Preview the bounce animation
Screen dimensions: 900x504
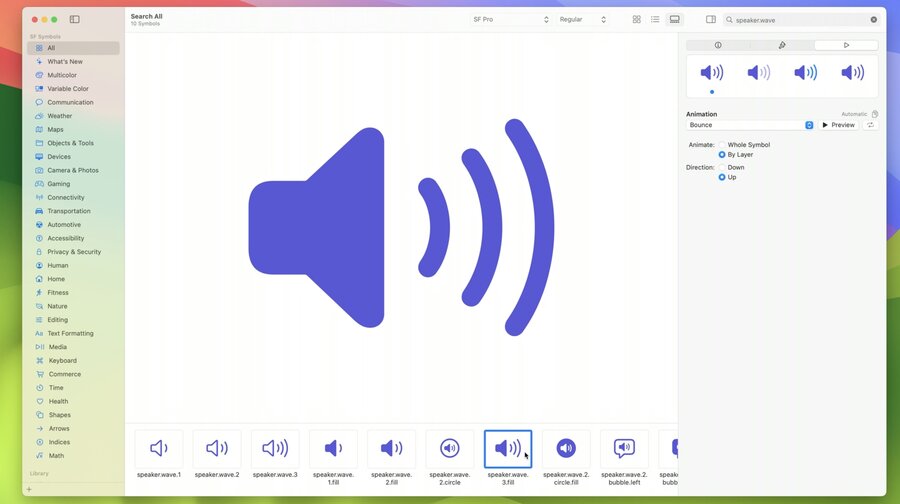coord(838,125)
